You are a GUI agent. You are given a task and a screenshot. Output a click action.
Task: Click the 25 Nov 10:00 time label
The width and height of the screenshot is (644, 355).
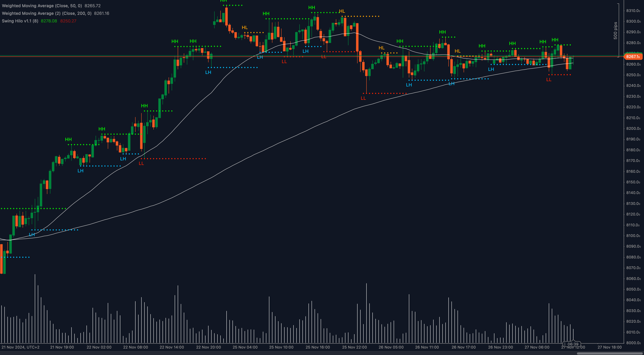pyautogui.click(x=281, y=347)
